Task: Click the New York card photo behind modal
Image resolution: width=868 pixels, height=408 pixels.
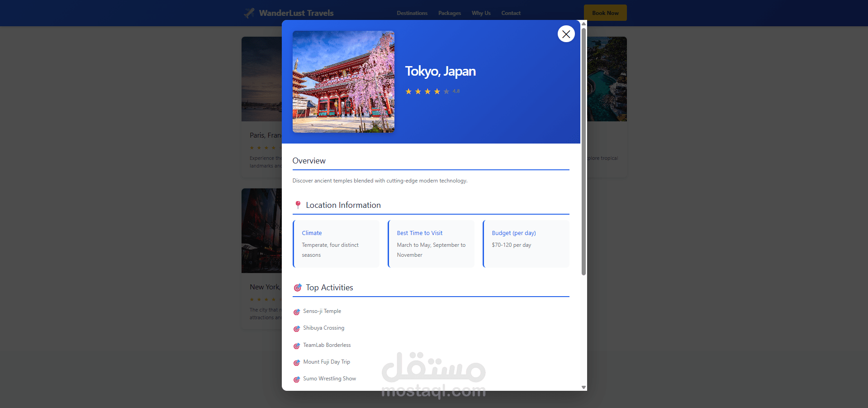Action: coord(261,230)
